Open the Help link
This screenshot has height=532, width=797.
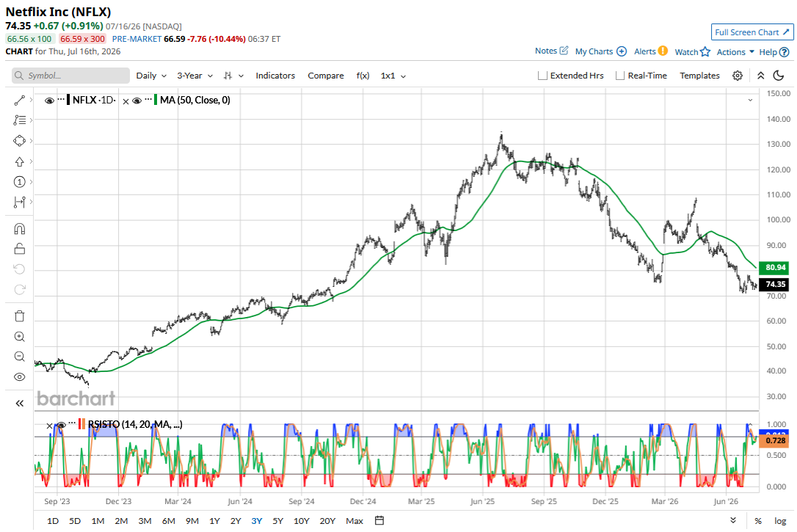pos(768,52)
